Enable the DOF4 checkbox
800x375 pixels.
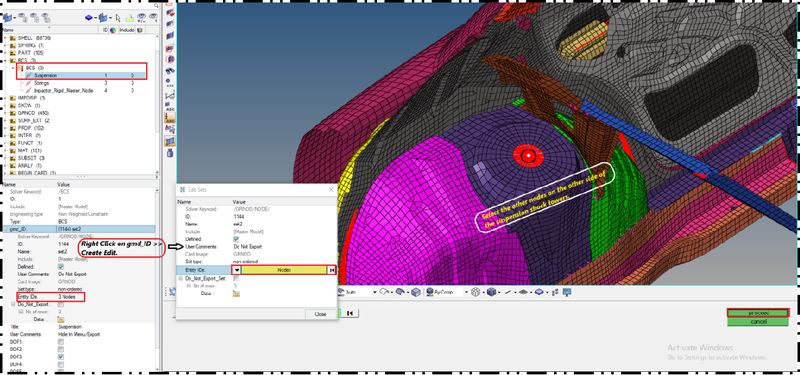click(61, 365)
